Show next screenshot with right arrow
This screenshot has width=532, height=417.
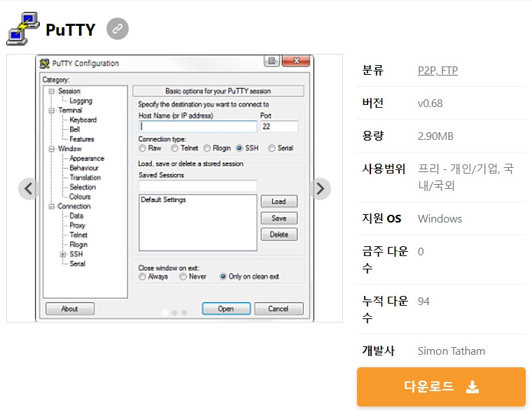pos(320,189)
